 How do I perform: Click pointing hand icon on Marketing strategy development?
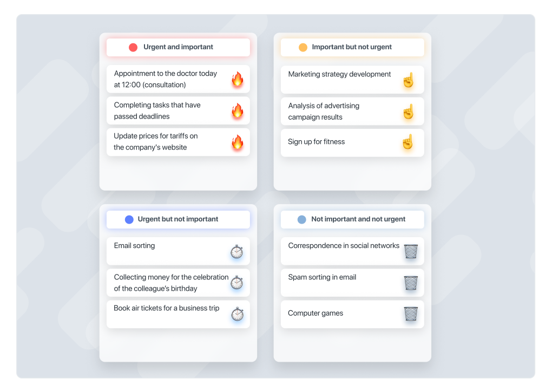click(409, 80)
